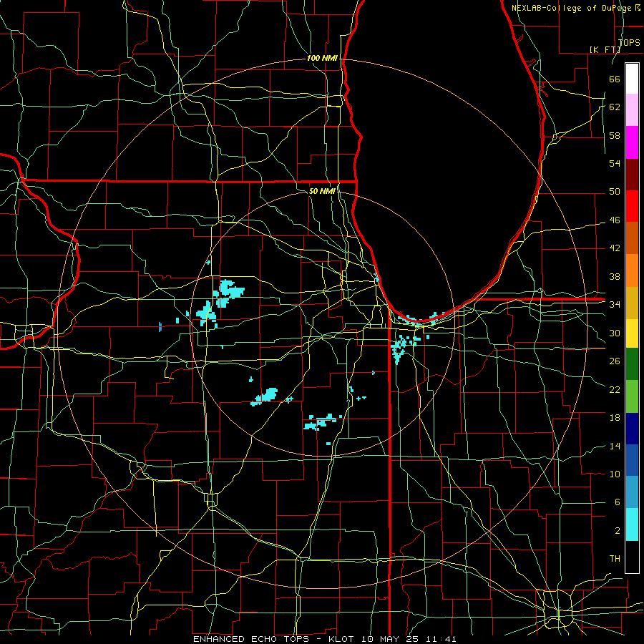Click the 6 legend value
Image resolution: width=644 pixels, height=644 pixels.
(x=618, y=502)
